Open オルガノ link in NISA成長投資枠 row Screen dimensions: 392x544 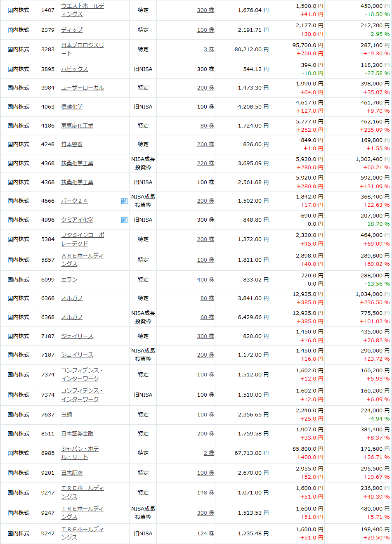coord(72,317)
